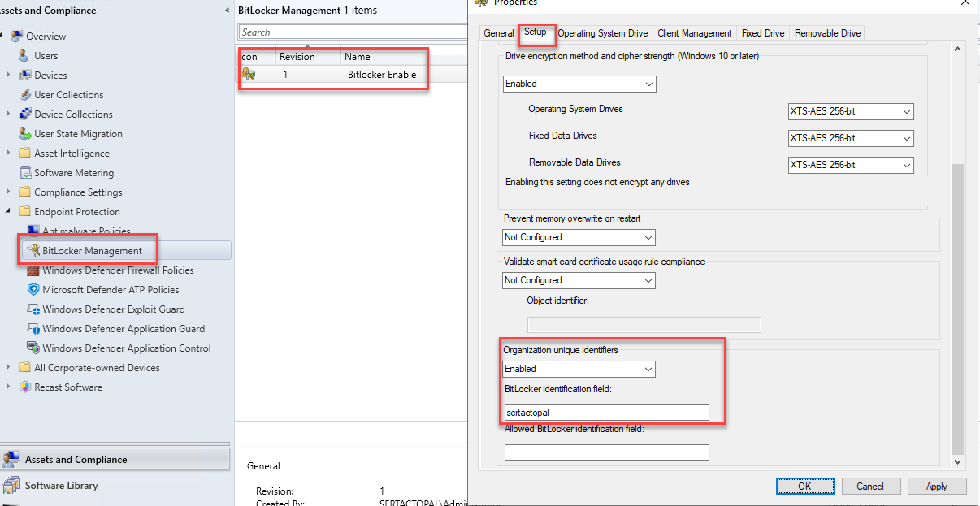Image resolution: width=980 pixels, height=506 pixels.
Task: Click the Windows Defender Exploit Guard icon
Action: coord(33,309)
